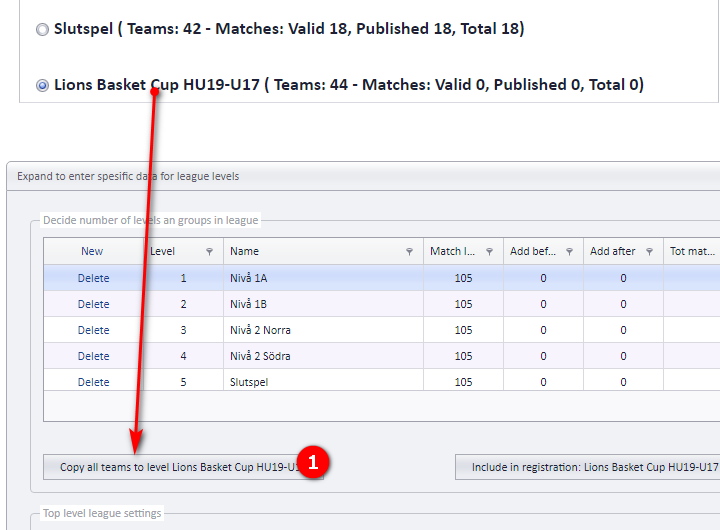720x530 pixels.
Task: Select the Nivå 2 Norra name cell
Action: coord(323,330)
